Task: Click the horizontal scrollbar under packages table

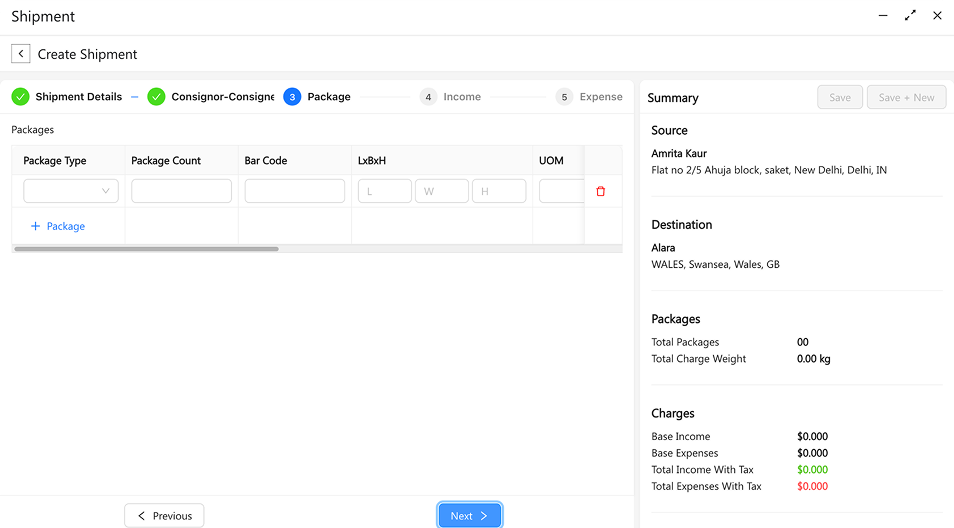Action: pos(146,249)
